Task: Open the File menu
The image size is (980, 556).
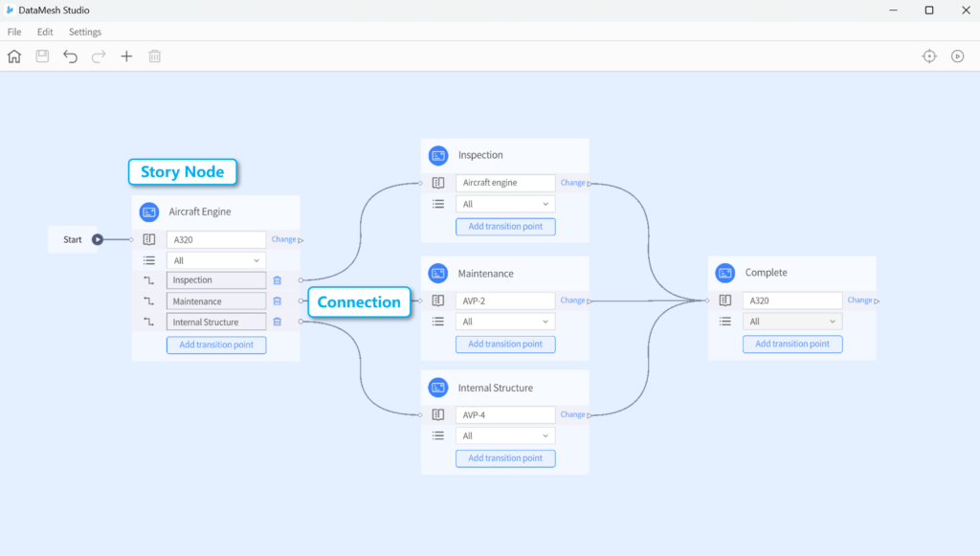Action: (x=14, y=32)
